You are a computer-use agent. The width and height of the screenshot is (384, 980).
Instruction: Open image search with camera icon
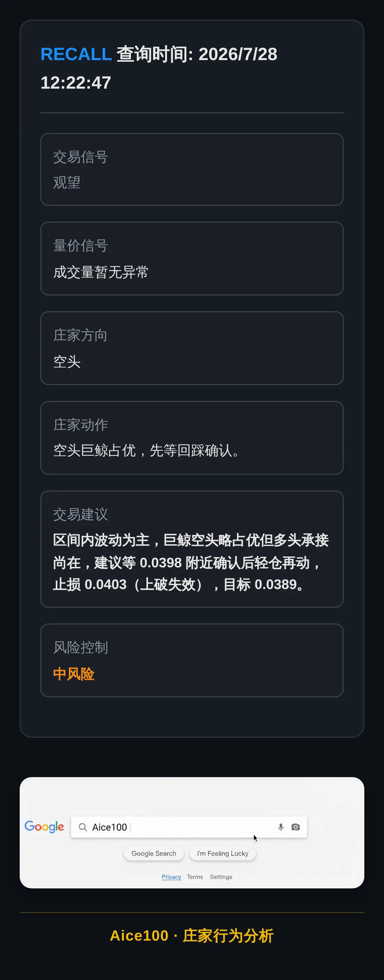(295, 827)
